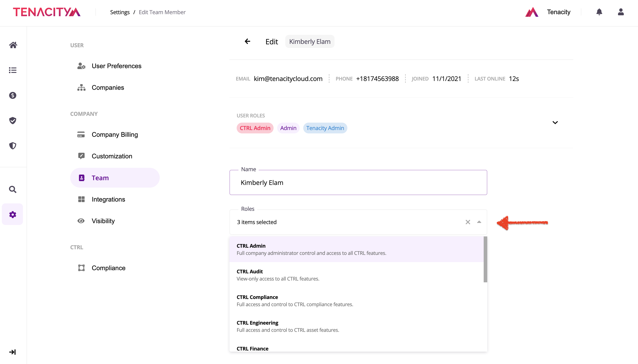Click the Name input field
This screenshot has height=364, width=638.
tap(358, 182)
